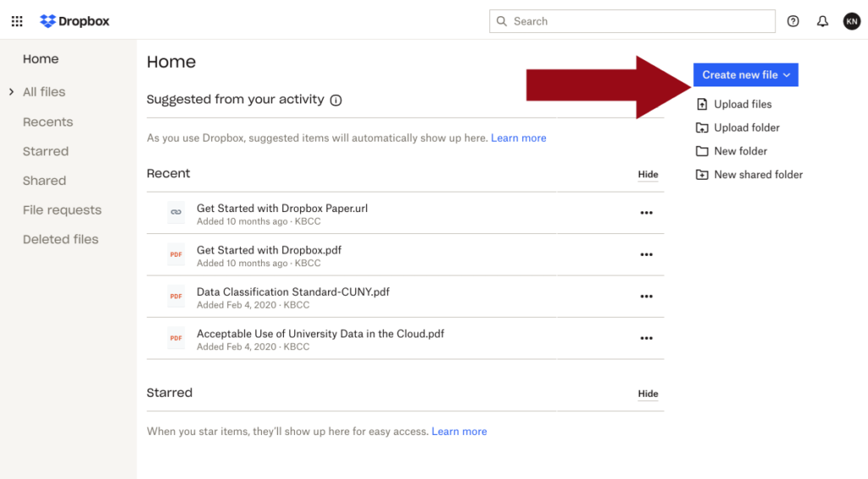Viewport: 868px width, 479px height.
Task: Click Learn more under Suggested activity
Action: [518, 138]
